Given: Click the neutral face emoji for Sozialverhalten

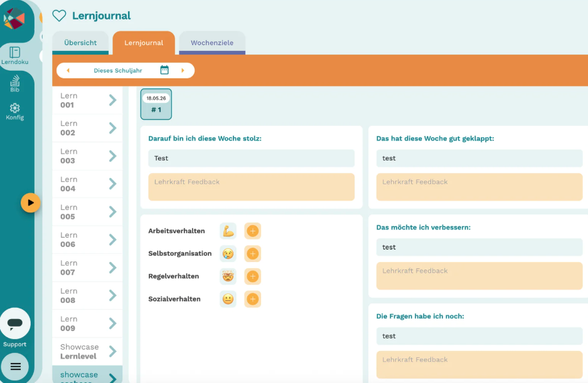Looking at the screenshot, I should (x=228, y=299).
